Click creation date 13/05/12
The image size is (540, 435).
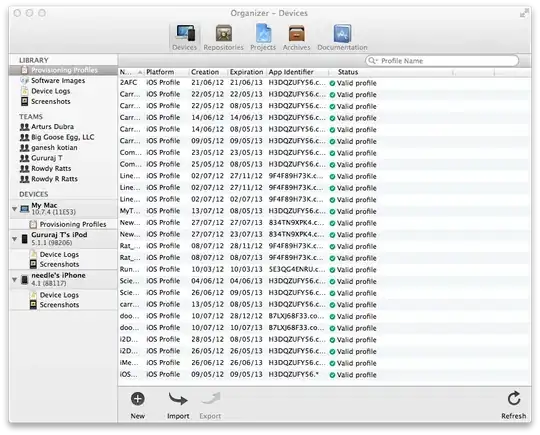coord(207,304)
